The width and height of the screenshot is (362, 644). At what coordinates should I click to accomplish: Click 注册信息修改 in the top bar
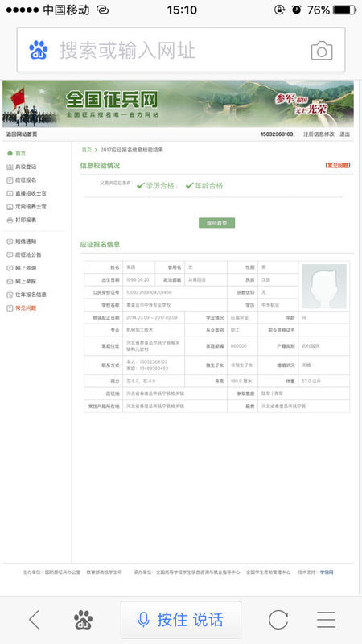point(319,134)
